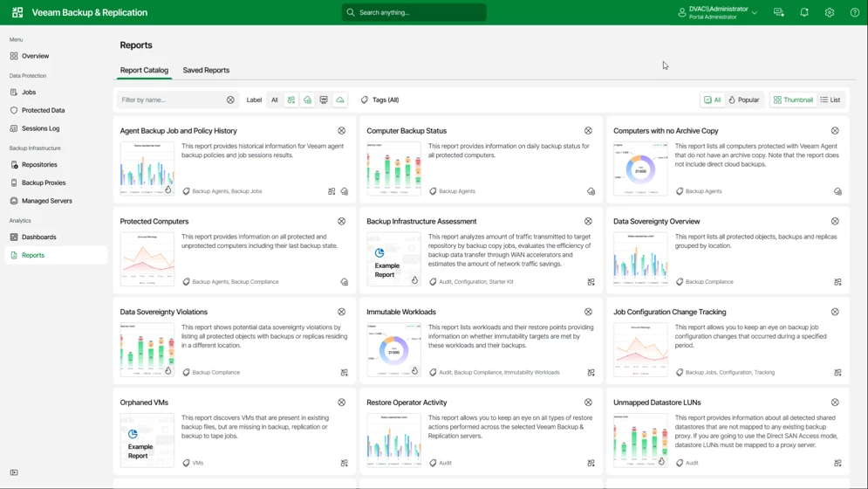Image resolution: width=868 pixels, height=489 pixels.
Task: Click circled X on Job Configuration Change Tracking
Action: [835, 312]
